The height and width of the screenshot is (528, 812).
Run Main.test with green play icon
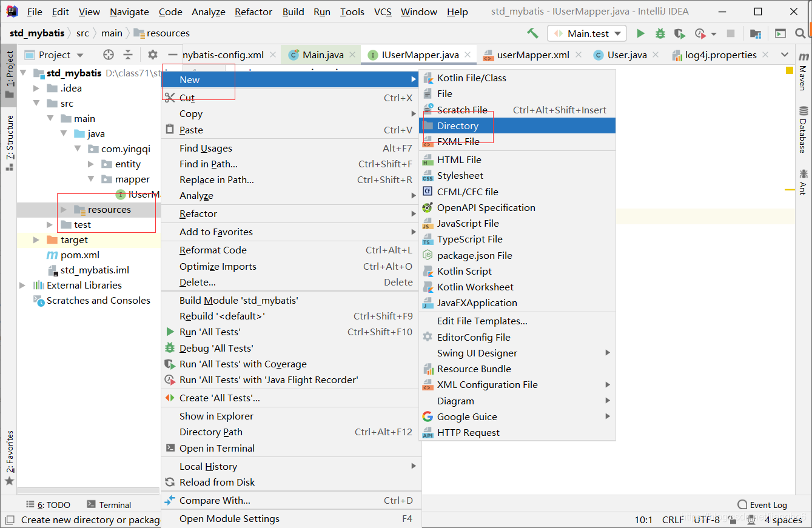pos(640,33)
